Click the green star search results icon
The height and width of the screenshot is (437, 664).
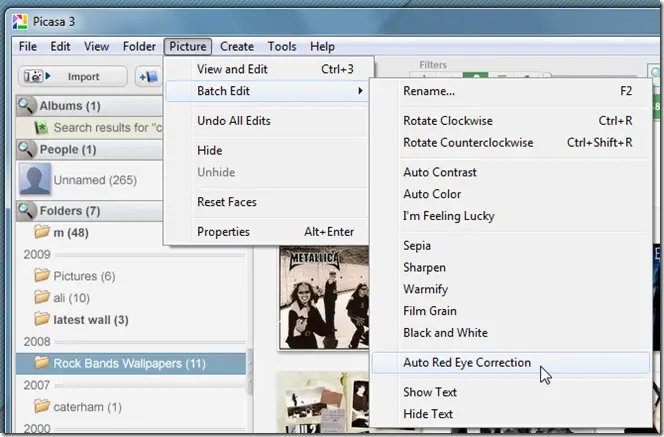41,127
